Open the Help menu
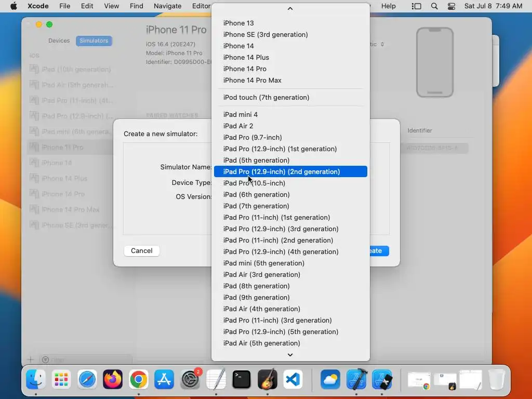The image size is (532, 399). pos(389,6)
